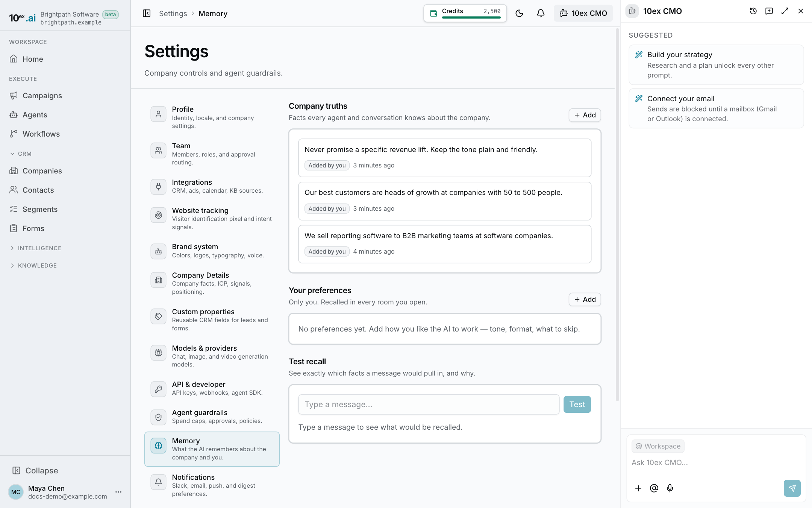Expand the Knowledge section
Viewport: 812px width, 508px height.
pos(33,266)
